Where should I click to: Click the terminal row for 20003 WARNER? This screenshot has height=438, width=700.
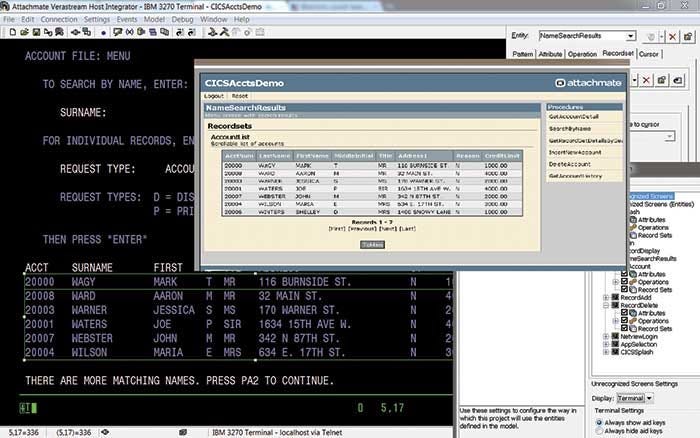238,310
